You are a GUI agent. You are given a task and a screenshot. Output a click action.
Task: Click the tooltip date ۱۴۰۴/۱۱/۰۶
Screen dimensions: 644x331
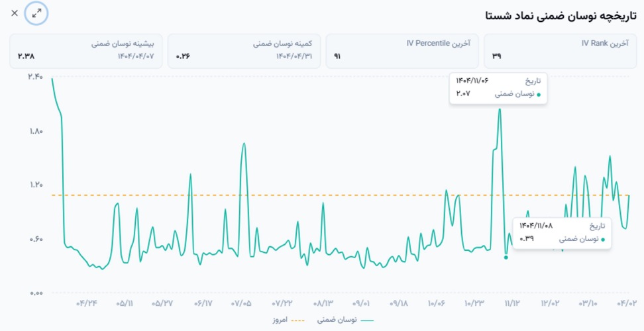(472, 80)
